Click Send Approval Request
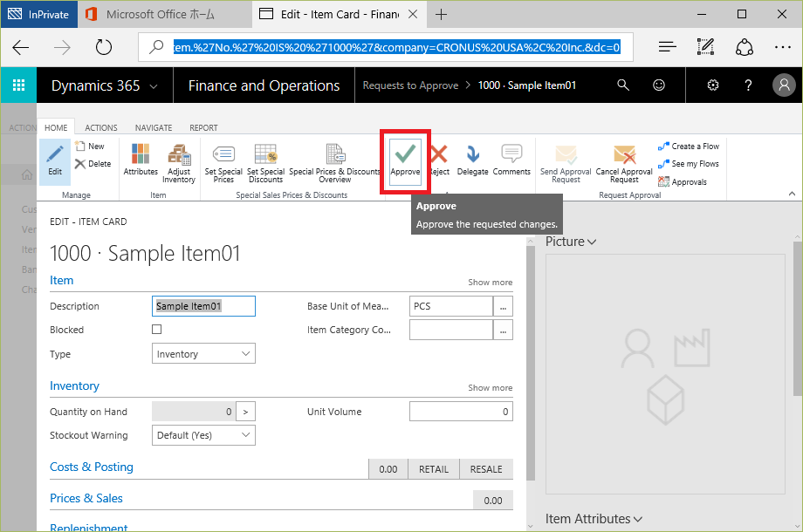The image size is (803, 532). (566, 163)
